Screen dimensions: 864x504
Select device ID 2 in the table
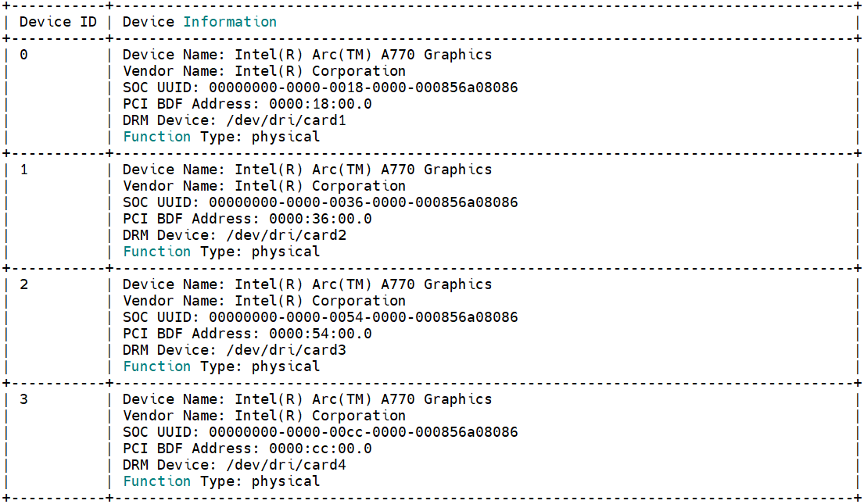[x=23, y=284]
